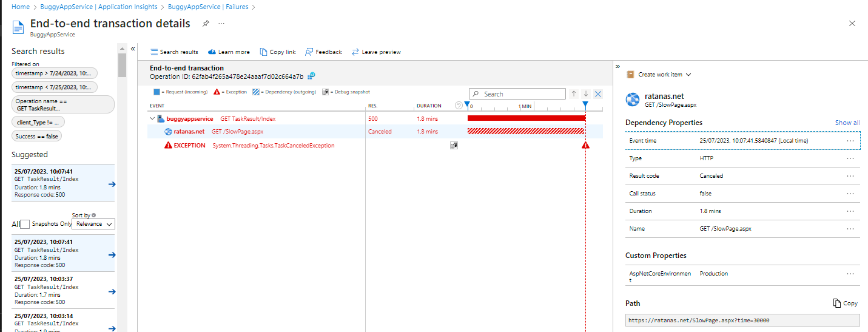Click Search results in the toolbar
Viewport: 868px width, 332px height.
point(174,52)
